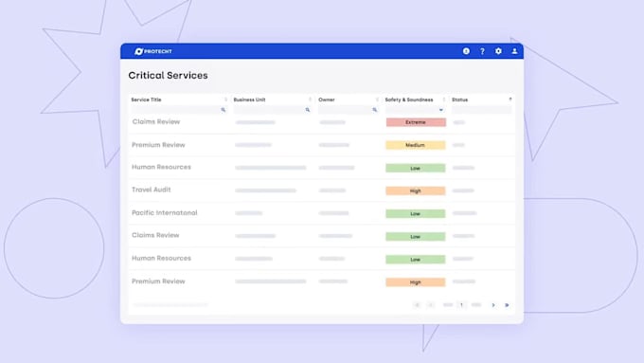
Task: Open Premium Review row with High rating
Action: [158, 281]
